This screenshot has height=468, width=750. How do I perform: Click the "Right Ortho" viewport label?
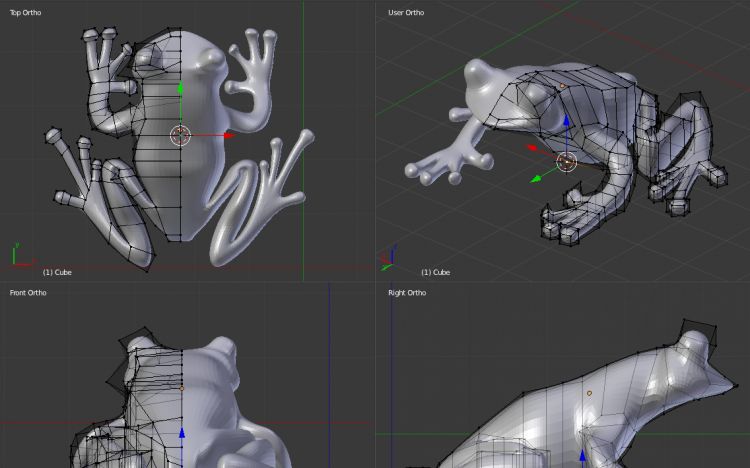[x=407, y=293]
